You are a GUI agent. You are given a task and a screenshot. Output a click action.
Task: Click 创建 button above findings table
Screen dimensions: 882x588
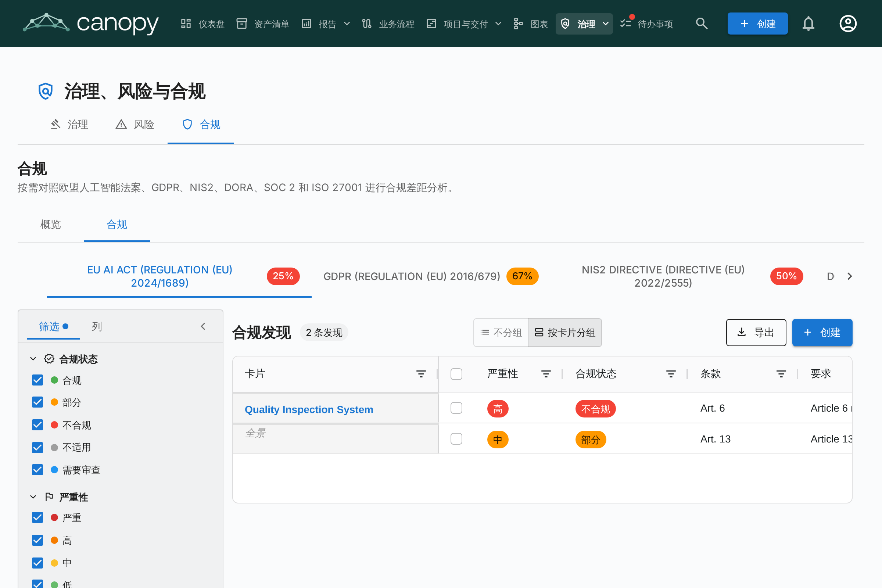pos(822,332)
